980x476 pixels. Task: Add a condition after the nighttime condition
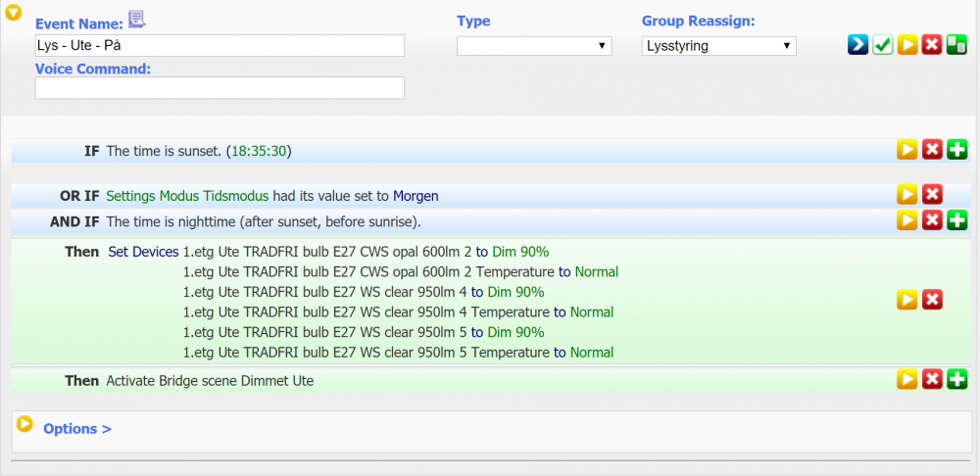(956, 220)
